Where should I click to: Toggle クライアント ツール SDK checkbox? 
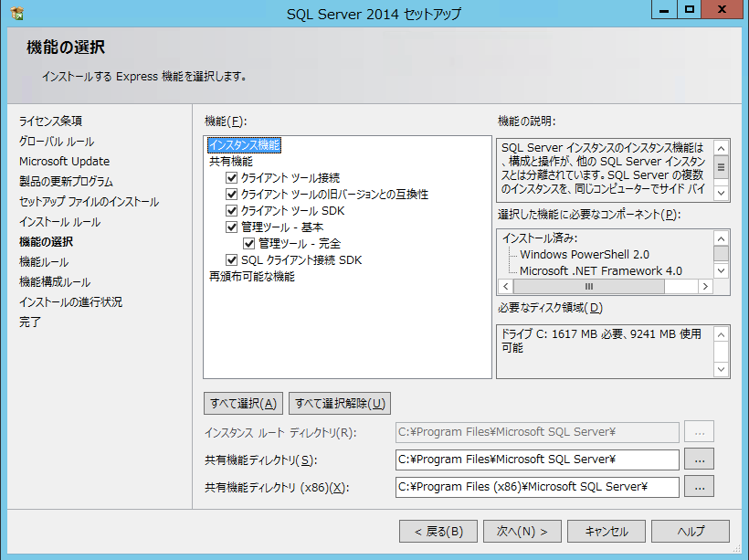[232, 211]
